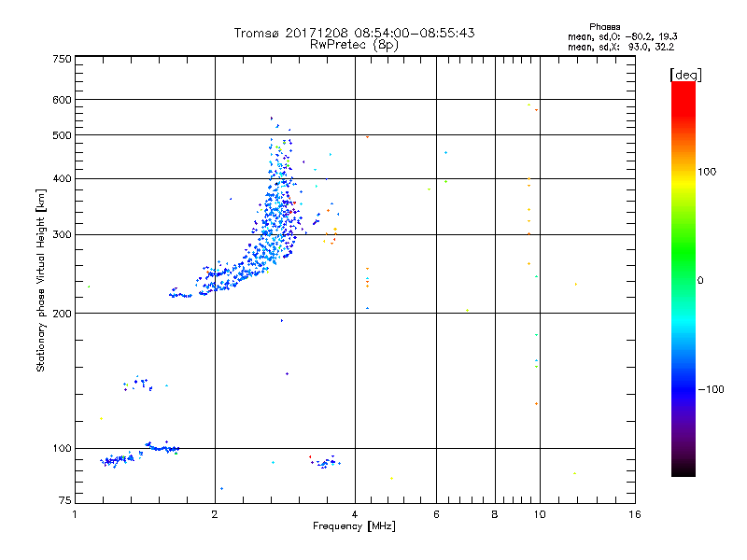747x560 pixels.
Task: Click the x-axis tick label "16"
Action: [x=635, y=515]
